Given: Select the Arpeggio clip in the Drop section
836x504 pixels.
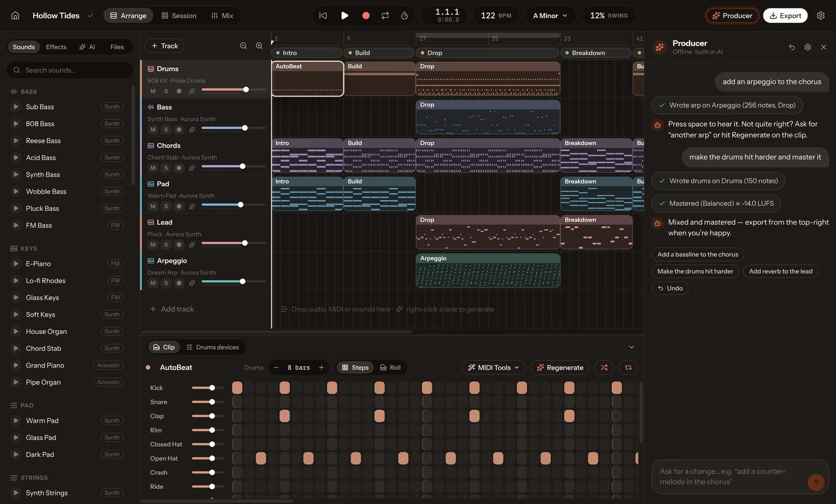Looking at the screenshot, I should [488, 271].
